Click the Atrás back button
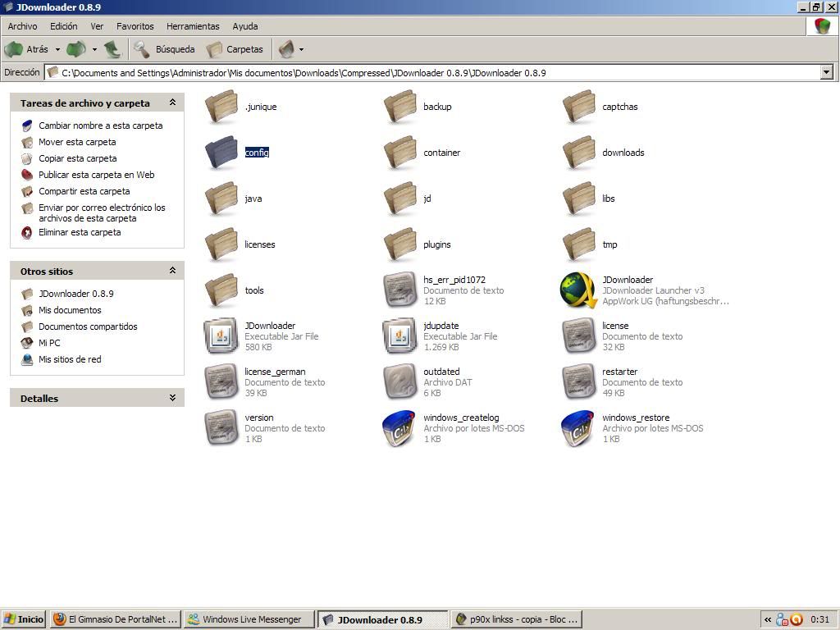The height and width of the screenshot is (630, 840). (27, 49)
